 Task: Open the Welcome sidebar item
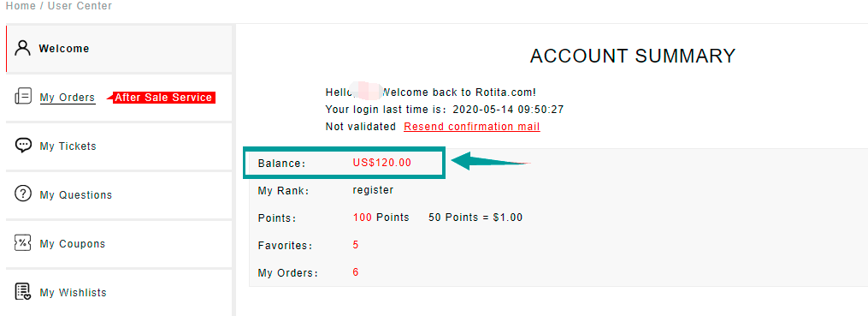point(119,48)
